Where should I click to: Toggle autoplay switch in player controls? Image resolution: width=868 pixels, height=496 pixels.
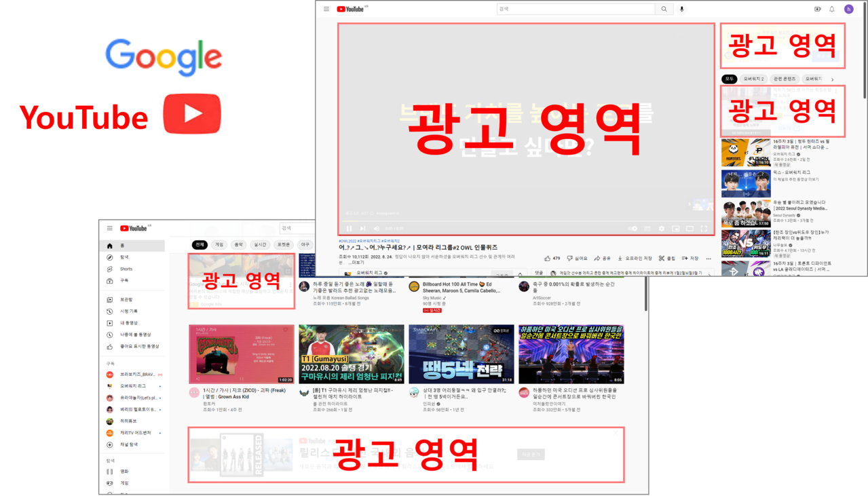coord(633,229)
